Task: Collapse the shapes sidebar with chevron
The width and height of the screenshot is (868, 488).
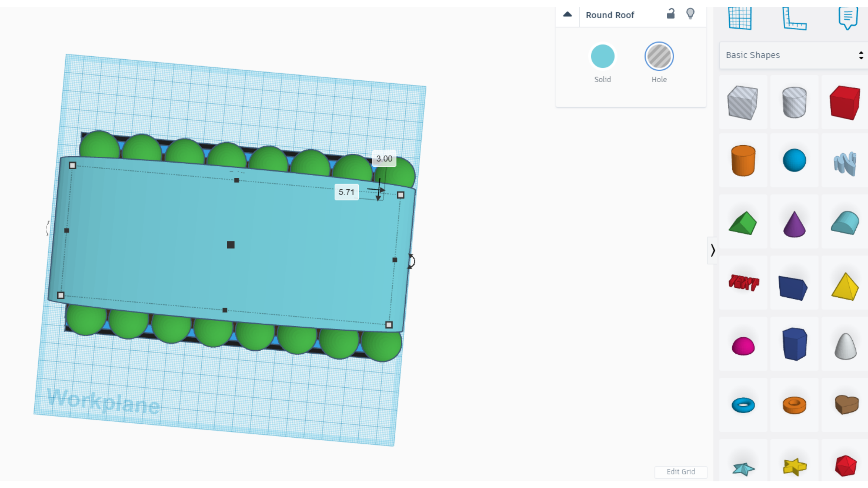Action: [712, 250]
